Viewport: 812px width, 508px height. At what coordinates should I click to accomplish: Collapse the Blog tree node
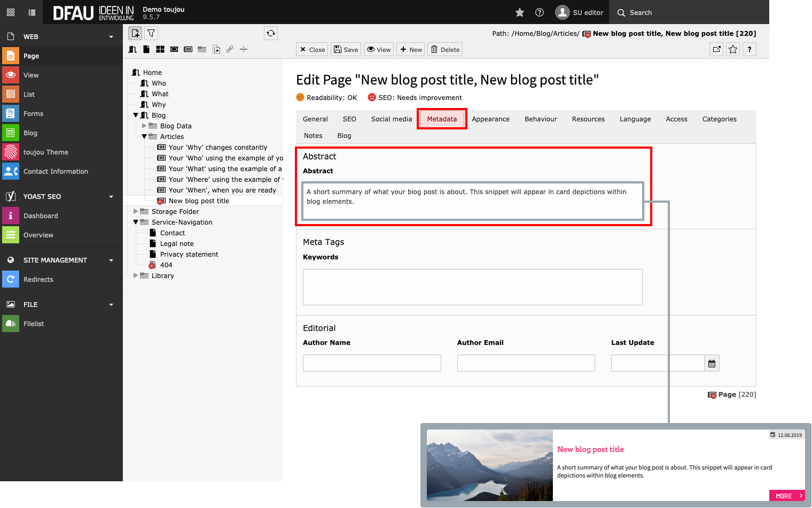click(x=136, y=116)
